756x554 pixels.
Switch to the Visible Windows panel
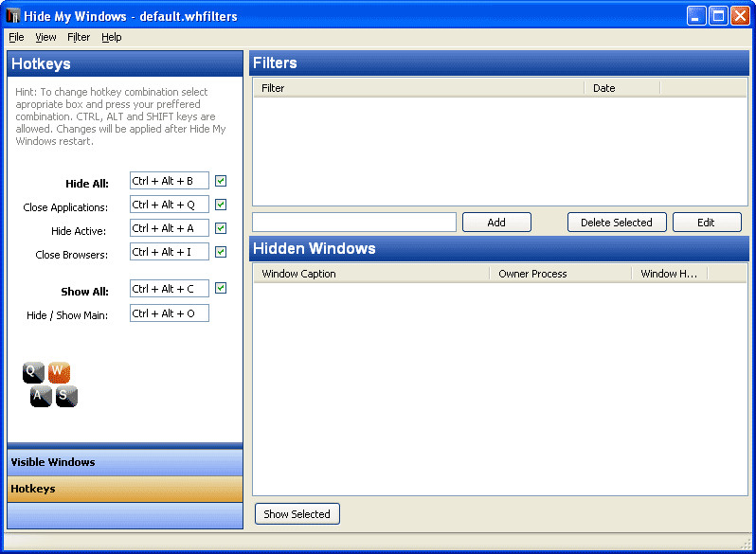(125, 462)
